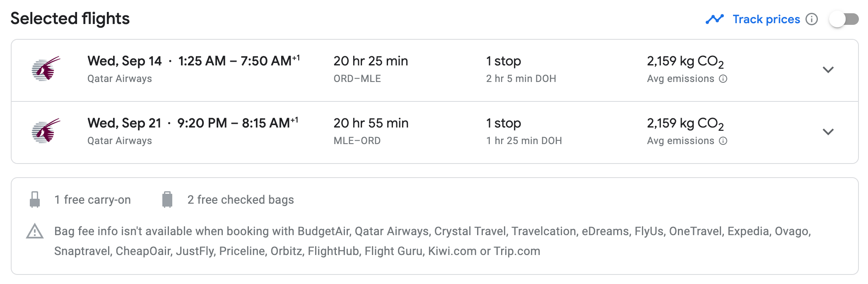Click Qatar Airways logo on outbound flight

click(46, 69)
